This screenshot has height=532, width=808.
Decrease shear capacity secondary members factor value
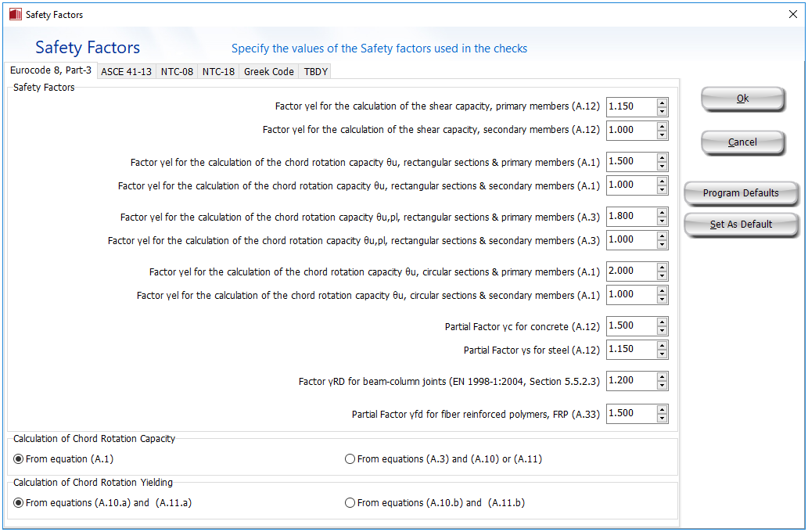coord(663,135)
